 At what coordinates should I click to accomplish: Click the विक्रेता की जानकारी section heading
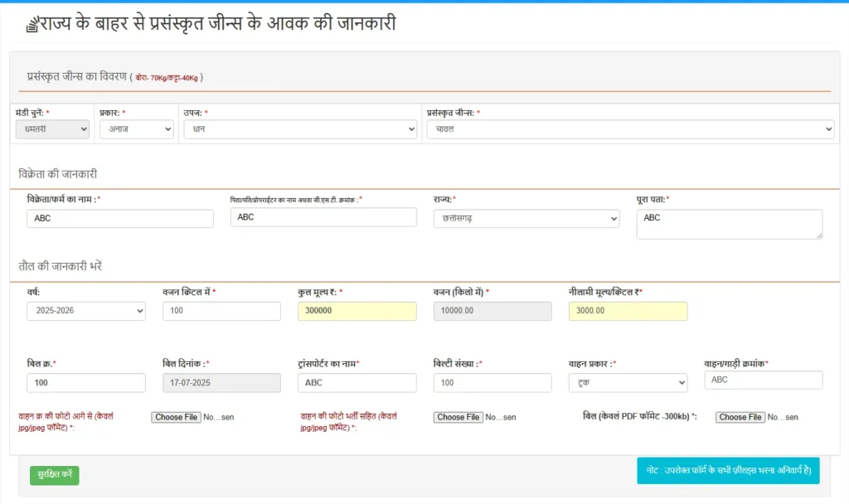[x=58, y=174]
